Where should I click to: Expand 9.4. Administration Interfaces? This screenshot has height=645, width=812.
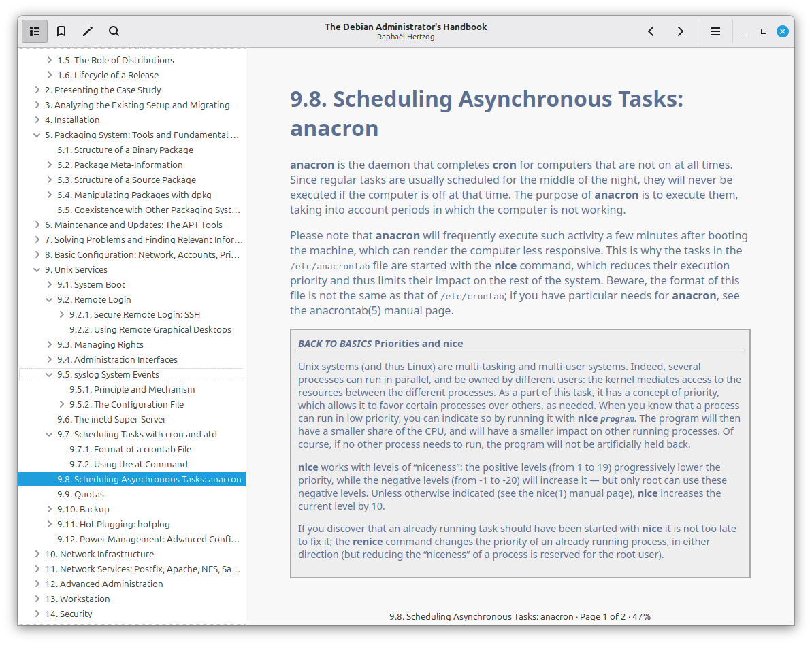49,360
